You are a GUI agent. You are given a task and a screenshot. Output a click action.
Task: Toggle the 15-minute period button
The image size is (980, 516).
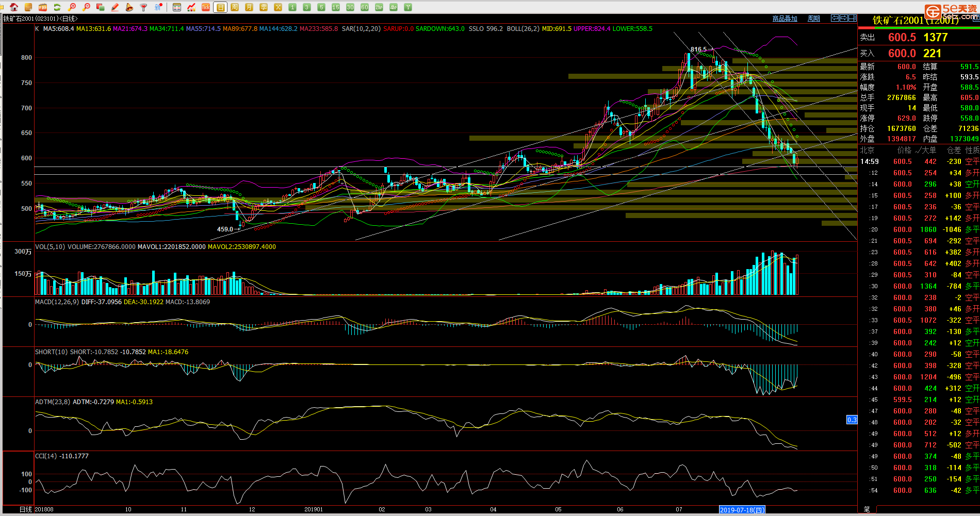(336, 7)
